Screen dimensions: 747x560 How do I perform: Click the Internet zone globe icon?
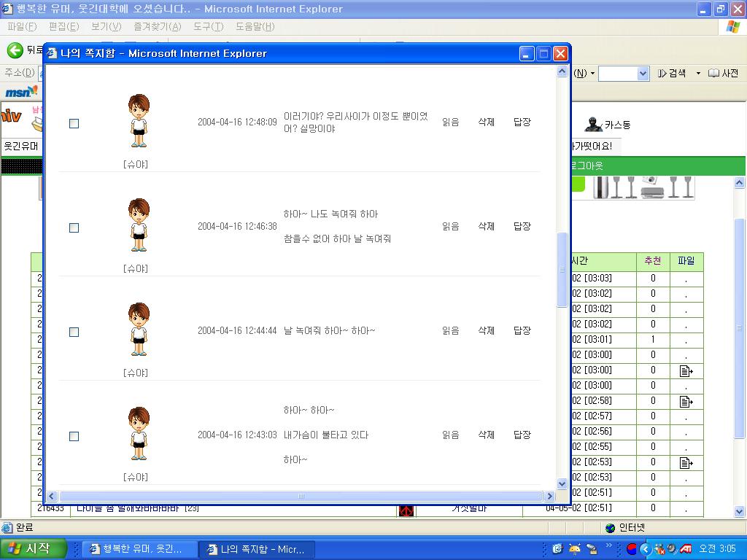tap(610, 528)
